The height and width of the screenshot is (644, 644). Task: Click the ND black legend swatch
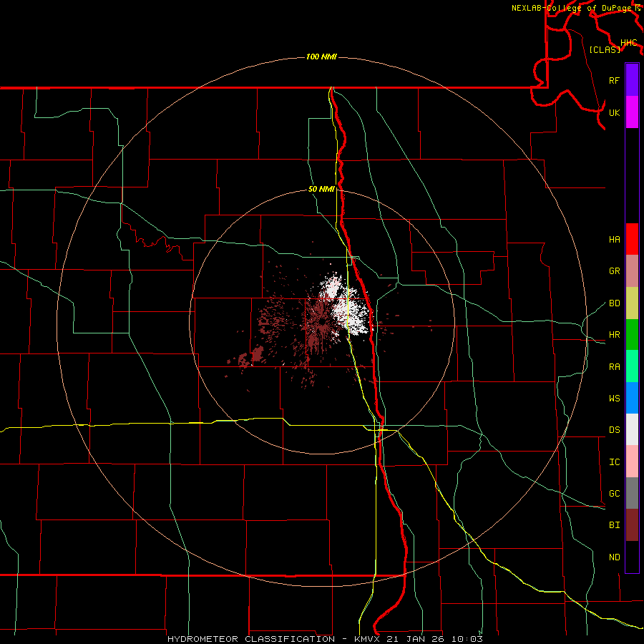coord(632,557)
